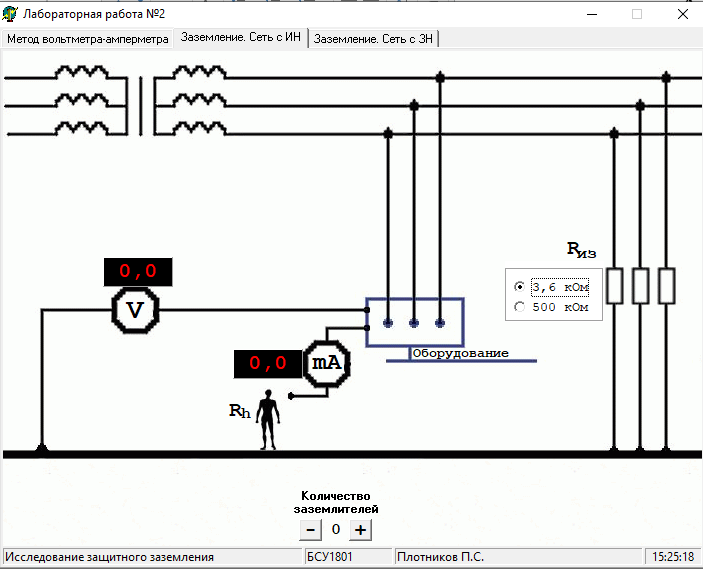703x569 pixels.
Task: Click the clock 15:25:18 in status bar
Action: point(673,557)
